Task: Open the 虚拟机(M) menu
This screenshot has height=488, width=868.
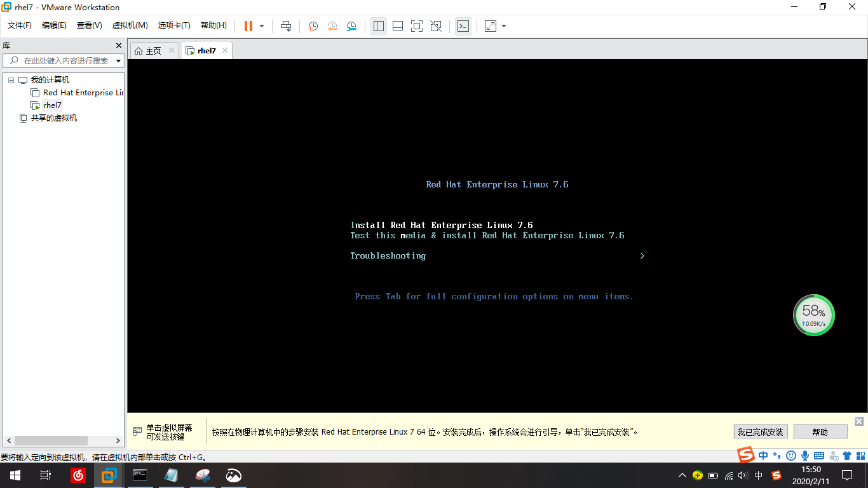Action: pos(130,25)
